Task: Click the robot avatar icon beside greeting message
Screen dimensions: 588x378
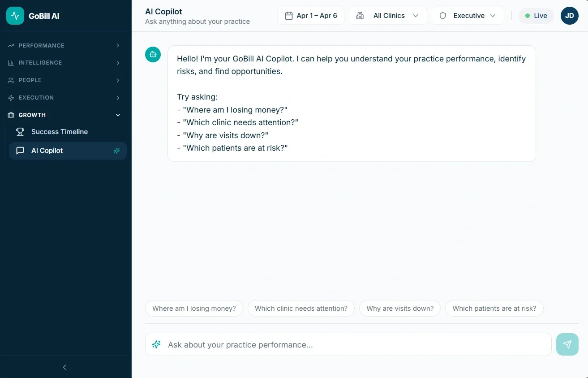Action: (x=153, y=54)
